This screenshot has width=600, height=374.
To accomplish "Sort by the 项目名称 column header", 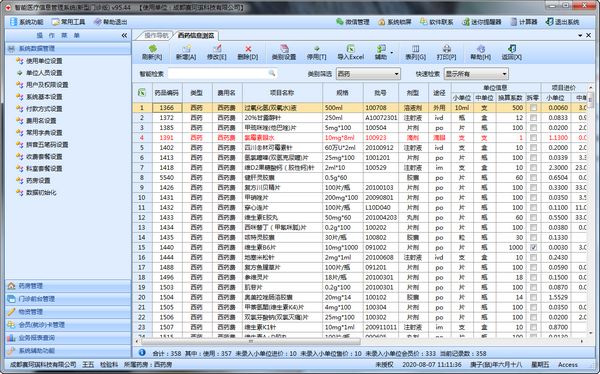I will point(282,93).
